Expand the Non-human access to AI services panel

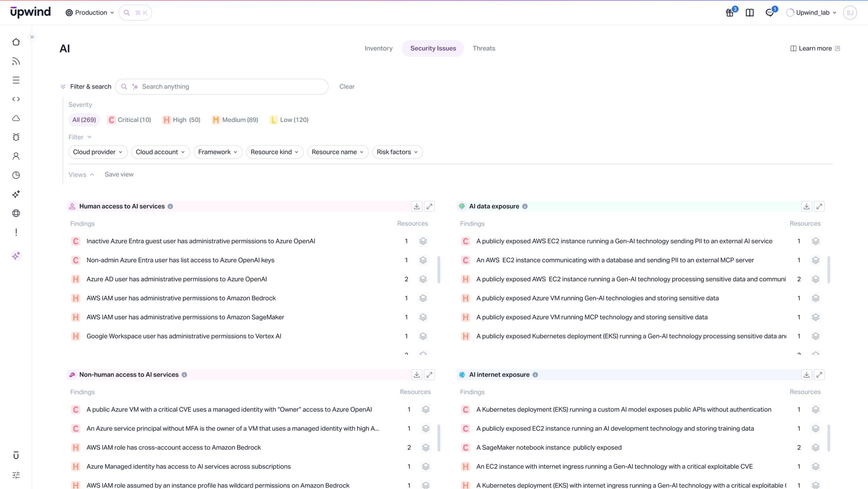tap(430, 375)
